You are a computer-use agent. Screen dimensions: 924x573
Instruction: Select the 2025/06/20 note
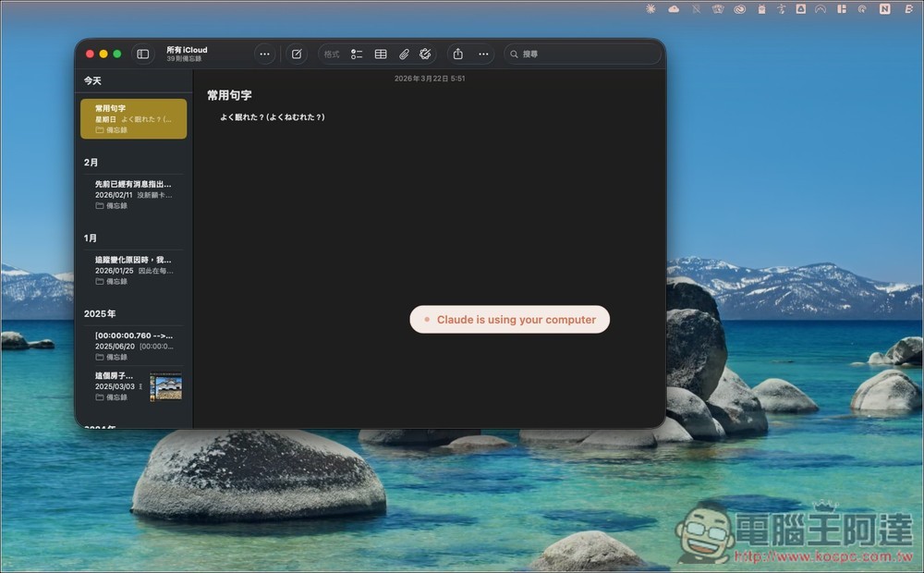click(132, 346)
